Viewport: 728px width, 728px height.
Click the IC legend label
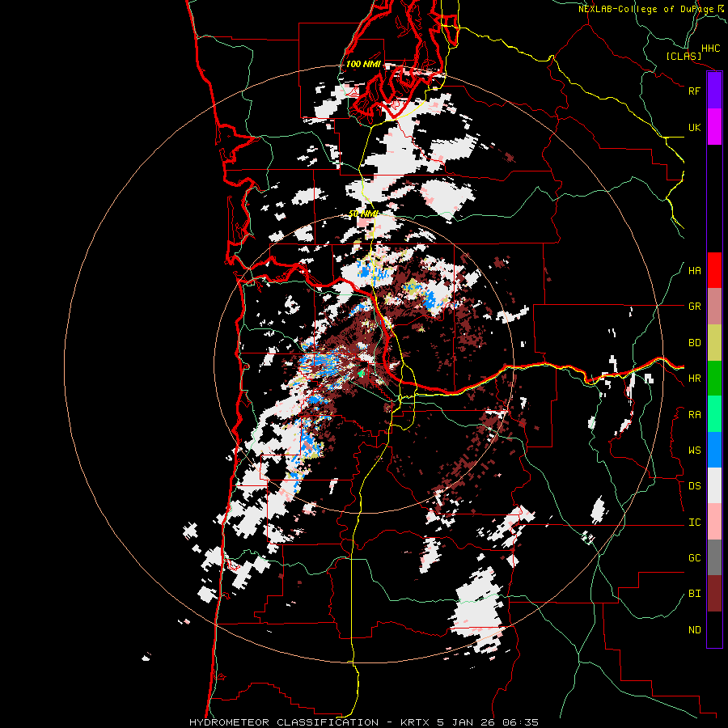click(694, 523)
